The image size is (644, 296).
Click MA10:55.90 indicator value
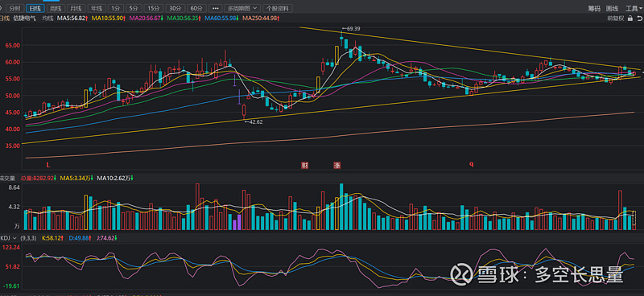pyautogui.click(x=109, y=18)
